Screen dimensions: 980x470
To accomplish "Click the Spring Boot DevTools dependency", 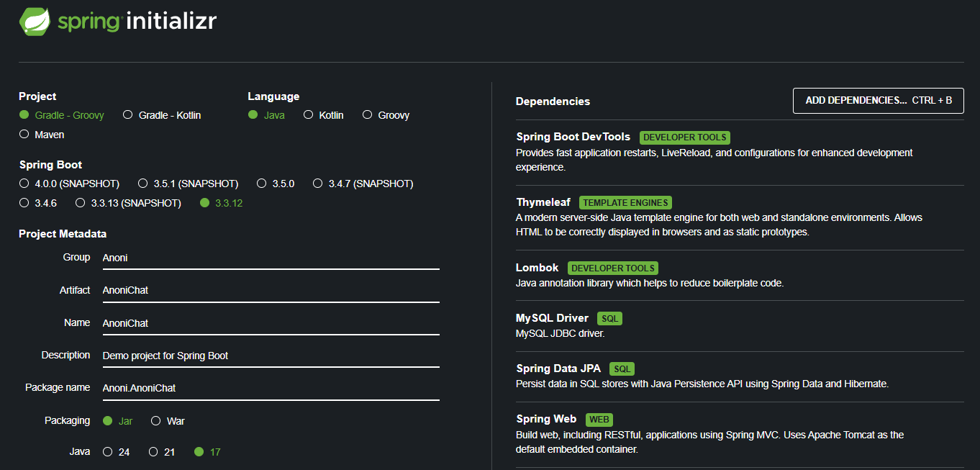I will pos(573,137).
